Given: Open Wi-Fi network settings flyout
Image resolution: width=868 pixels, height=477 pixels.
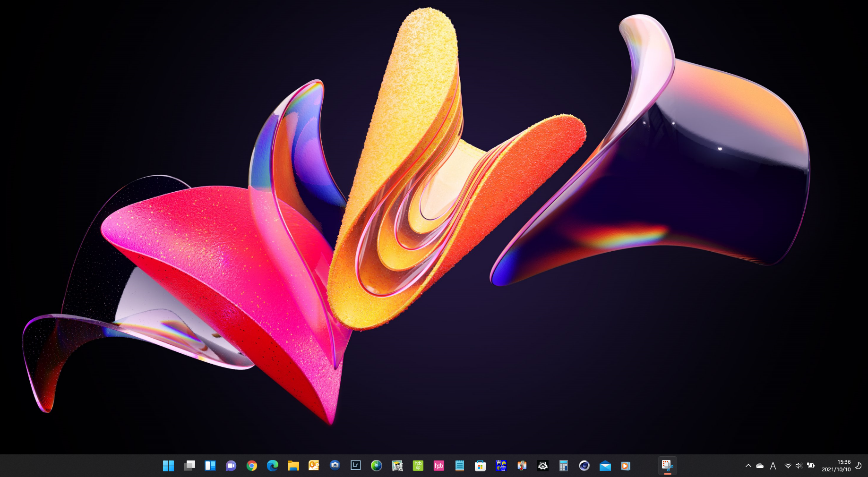Looking at the screenshot, I should 788,466.
